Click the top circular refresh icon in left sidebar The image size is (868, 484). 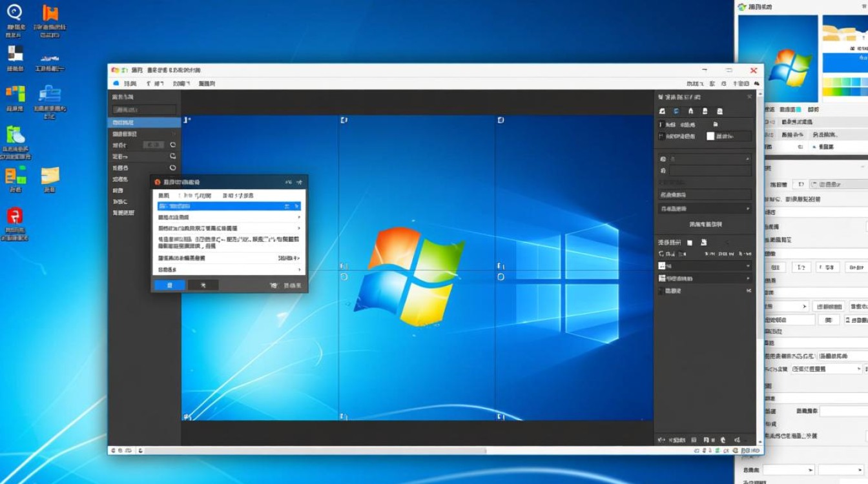point(172,145)
